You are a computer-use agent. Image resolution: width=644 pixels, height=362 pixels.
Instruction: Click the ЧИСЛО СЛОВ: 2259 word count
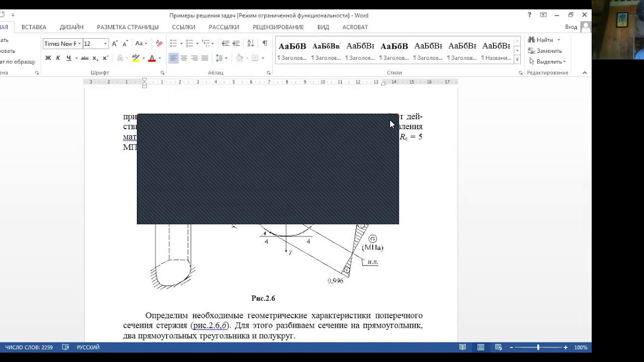click(29, 347)
